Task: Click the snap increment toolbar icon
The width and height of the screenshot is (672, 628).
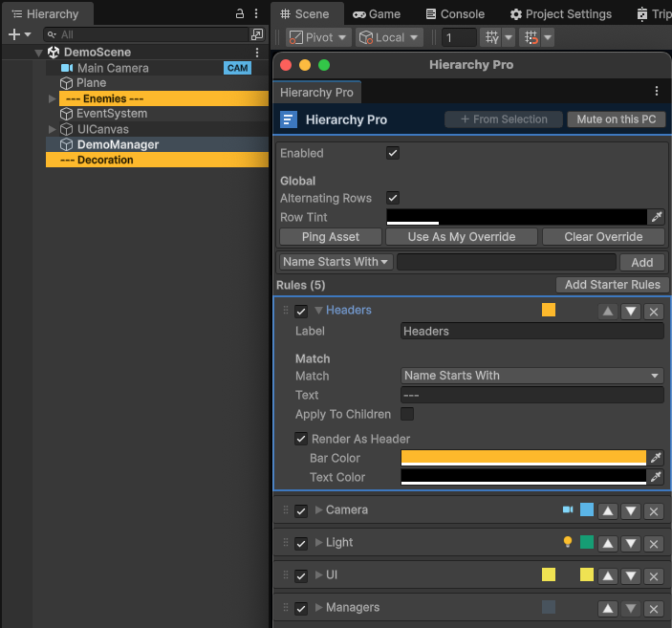Action: (x=531, y=37)
